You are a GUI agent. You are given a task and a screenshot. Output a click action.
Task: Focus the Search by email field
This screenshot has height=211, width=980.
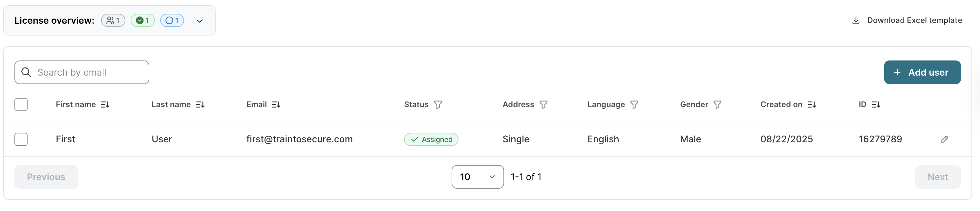(x=88, y=72)
